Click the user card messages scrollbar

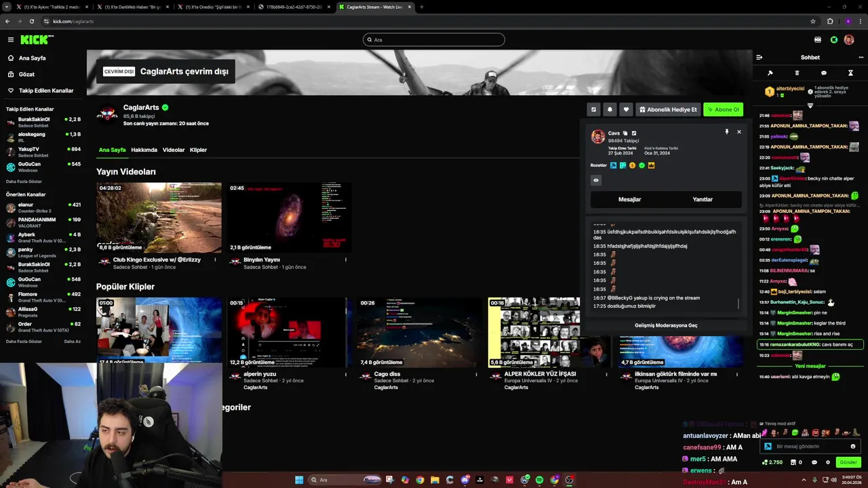click(738, 304)
